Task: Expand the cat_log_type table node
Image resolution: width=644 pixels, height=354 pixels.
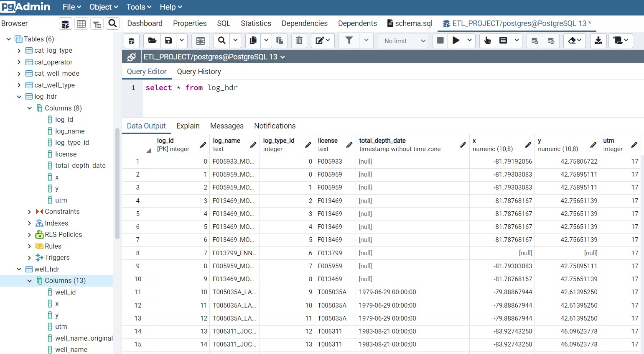Action: 19,51
